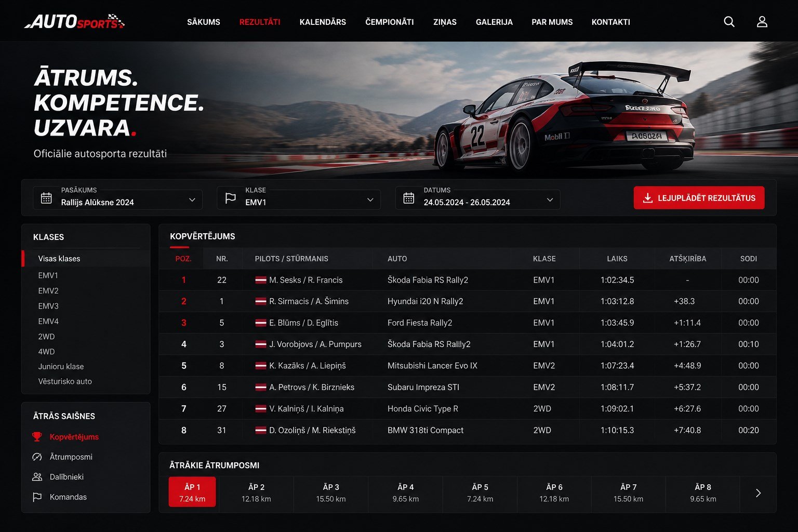
Task: Expand the Klase dropdown showing EMV1
Action: tap(299, 198)
